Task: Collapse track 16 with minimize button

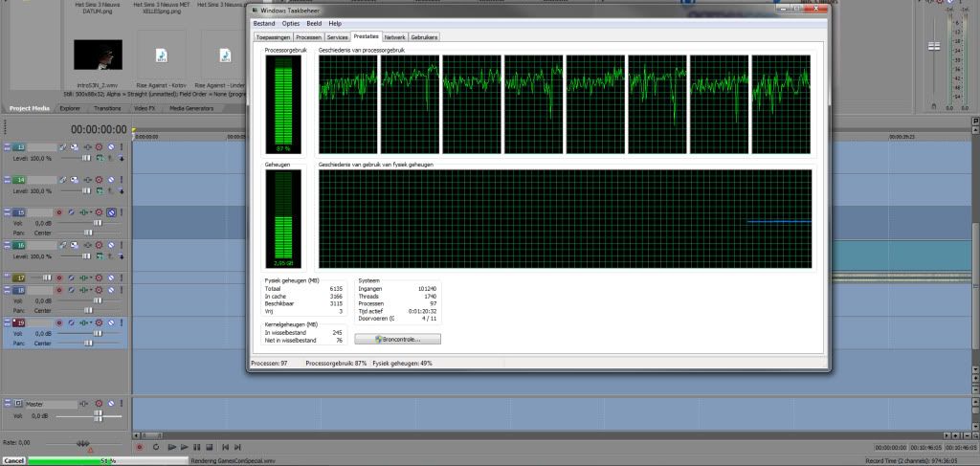Action: point(7,245)
